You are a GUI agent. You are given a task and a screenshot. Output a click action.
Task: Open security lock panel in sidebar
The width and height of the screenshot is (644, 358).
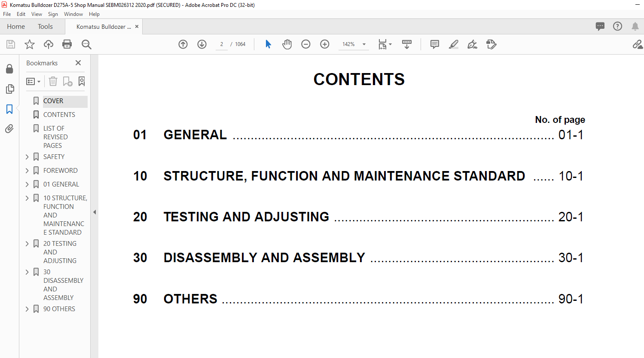click(9, 69)
